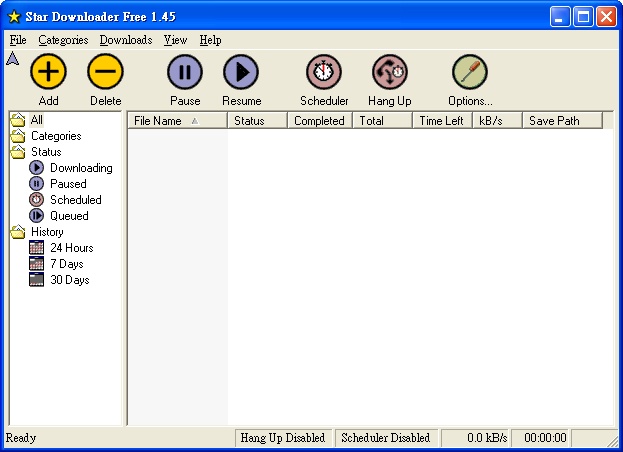Select Categories tree item label

pos(56,136)
